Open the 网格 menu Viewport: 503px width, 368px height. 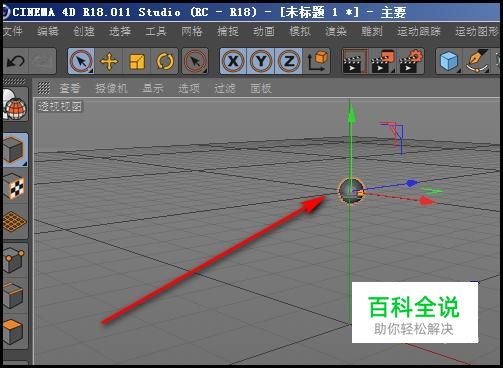pos(192,32)
